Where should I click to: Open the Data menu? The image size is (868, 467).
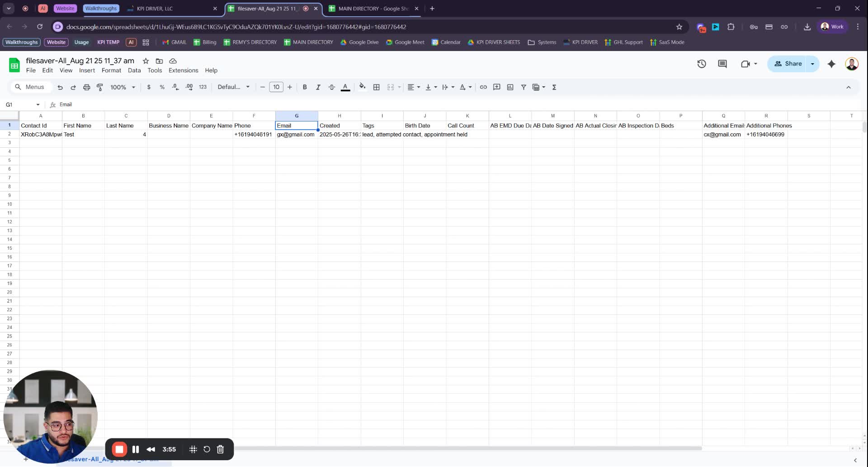click(x=134, y=70)
